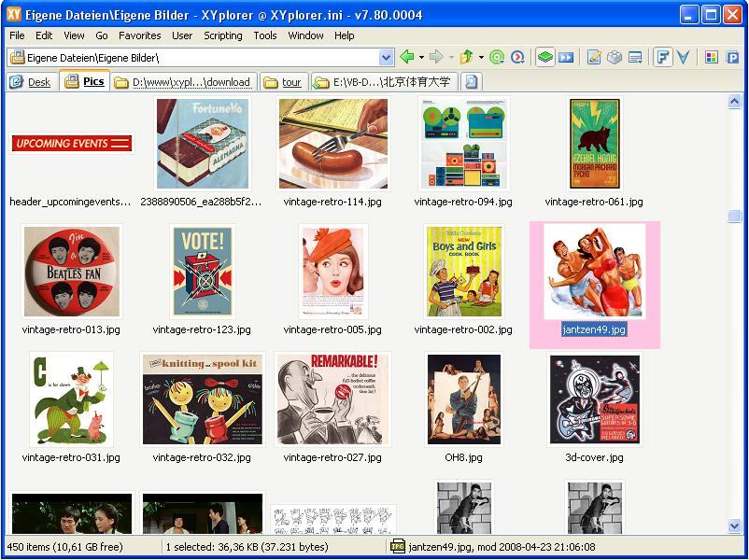749x560 pixels.
Task: Switch to the Desk tab
Action: [x=31, y=82]
